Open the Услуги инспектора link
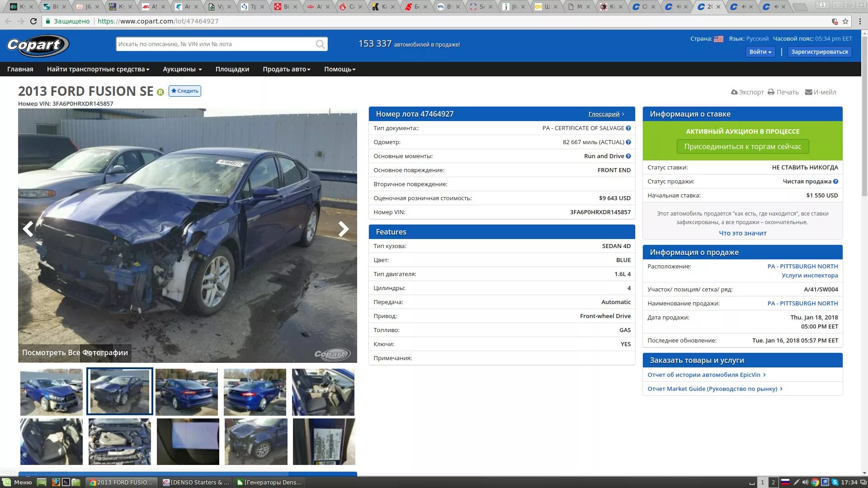This screenshot has width=868, height=488. click(810, 276)
